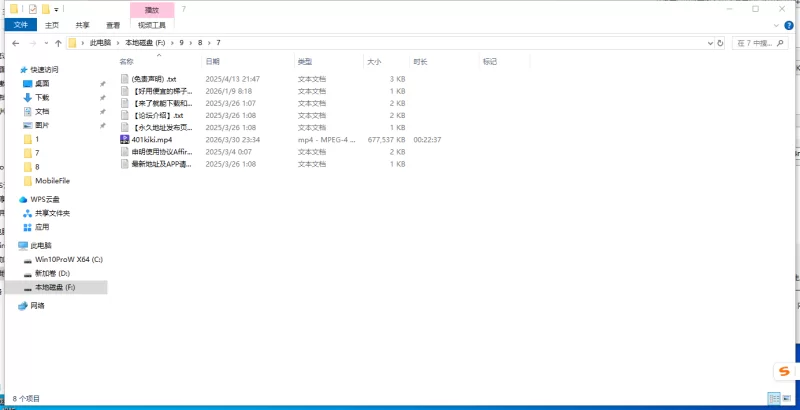The height and width of the screenshot is (410, 800).
Task: Open the MobileFile folder in sidebar
Action: pyautogui.click(x=52, y=181)
